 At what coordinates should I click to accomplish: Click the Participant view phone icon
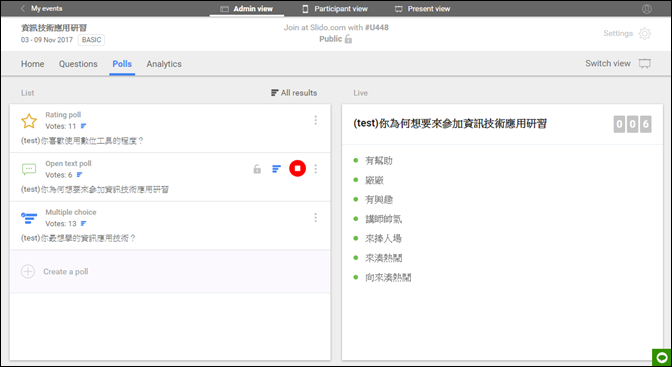(305, 9)
